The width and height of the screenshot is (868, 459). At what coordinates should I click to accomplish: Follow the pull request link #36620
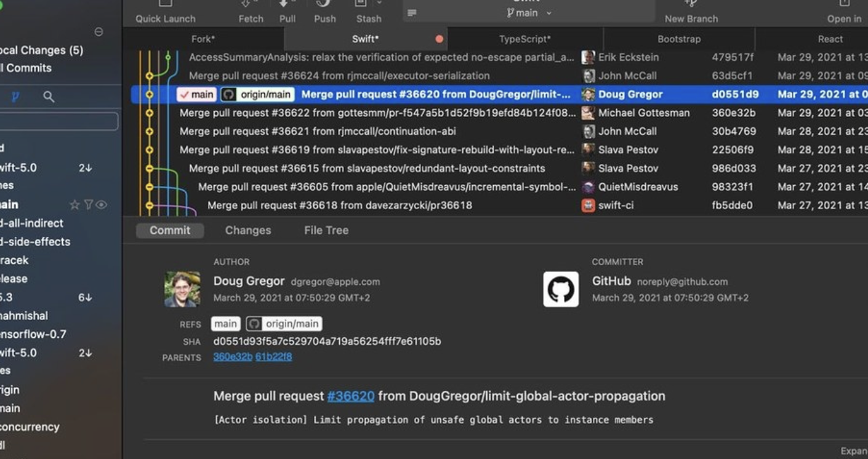350,396
